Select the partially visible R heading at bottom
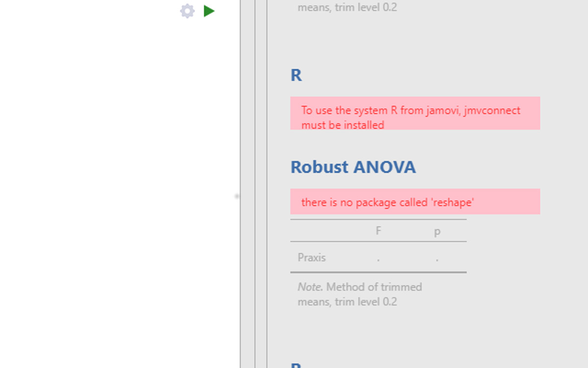 point(296,365)
